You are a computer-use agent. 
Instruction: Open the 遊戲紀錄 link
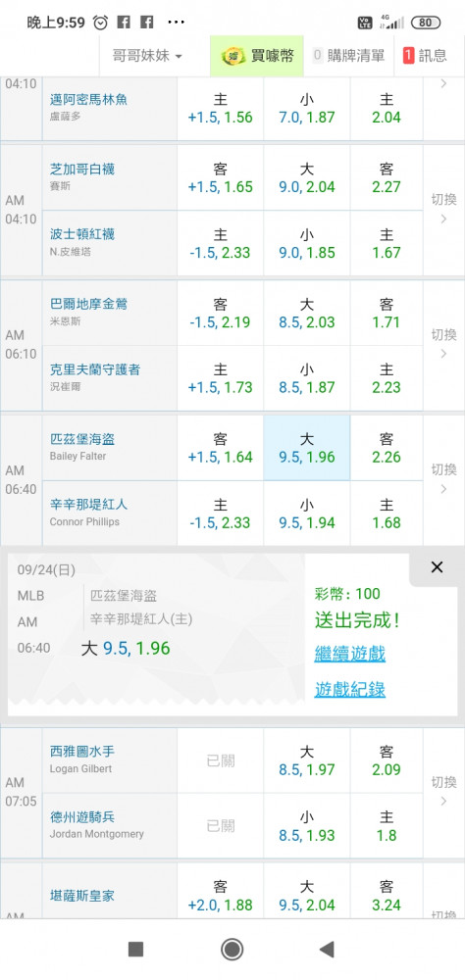[350, 689]
